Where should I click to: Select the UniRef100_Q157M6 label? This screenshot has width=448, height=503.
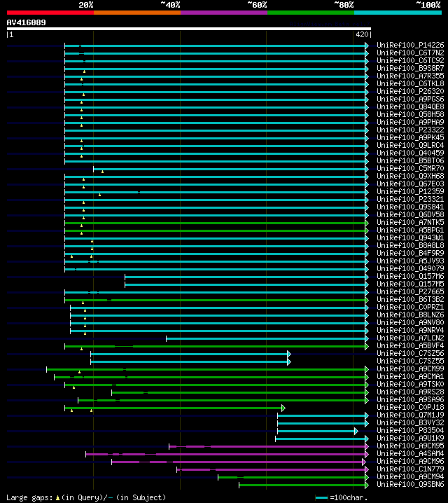coord(410,276)
